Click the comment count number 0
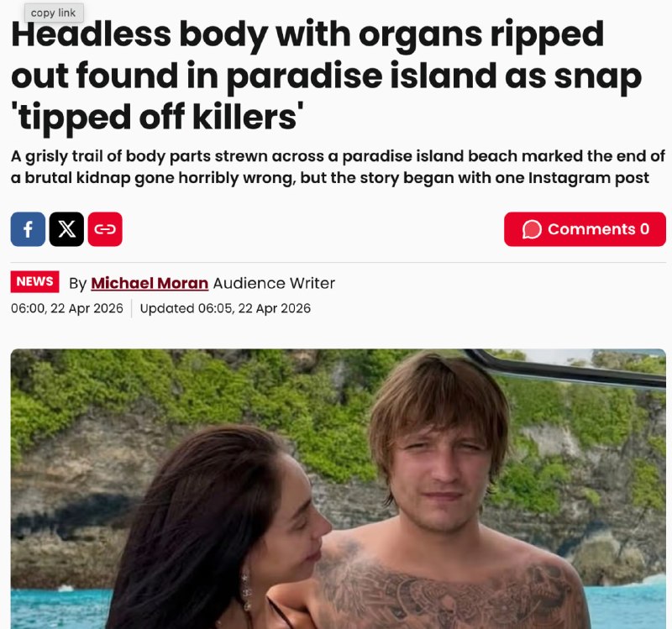The width and height of the screenshot is (672, 629). (644, 229)
